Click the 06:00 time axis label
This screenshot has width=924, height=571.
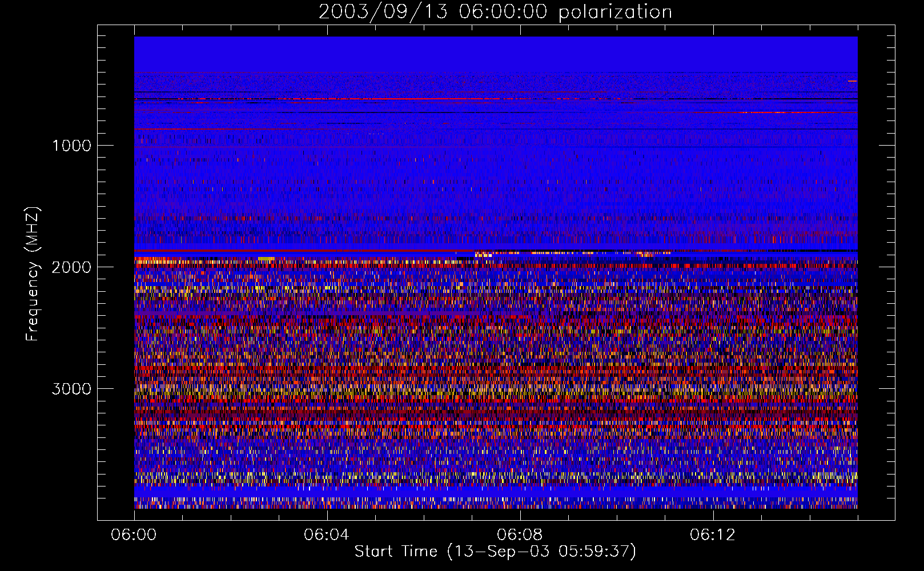(x=134, y=535)
